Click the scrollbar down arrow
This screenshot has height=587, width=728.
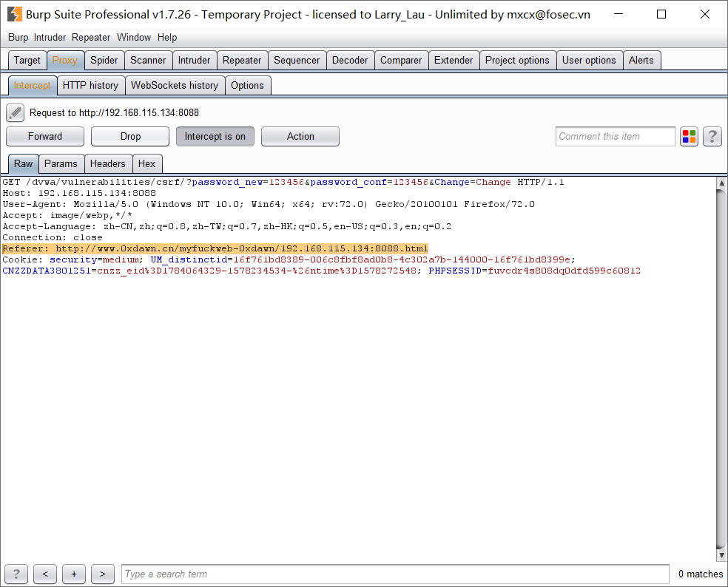coord(721,554)
